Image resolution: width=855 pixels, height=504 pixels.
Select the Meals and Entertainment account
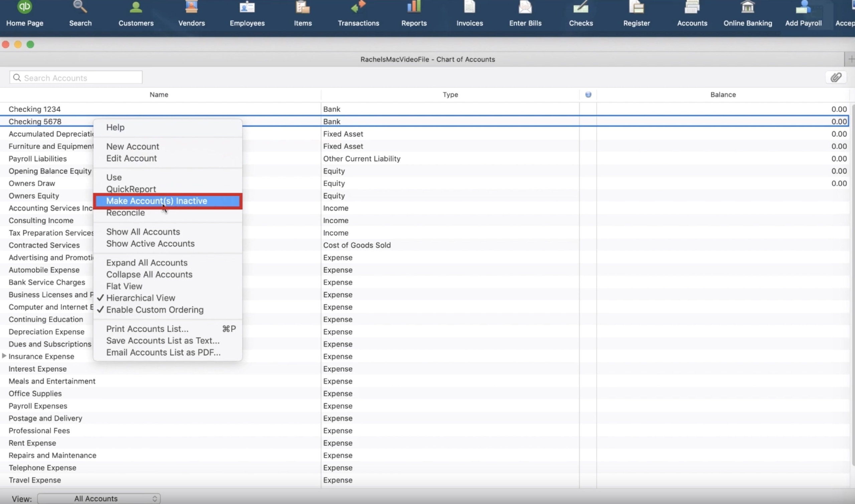tap(424, 381)
